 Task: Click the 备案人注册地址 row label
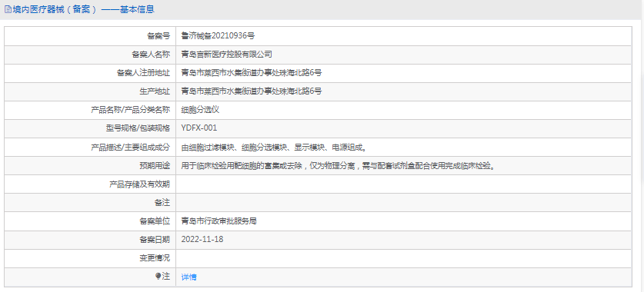coord(143,72)
